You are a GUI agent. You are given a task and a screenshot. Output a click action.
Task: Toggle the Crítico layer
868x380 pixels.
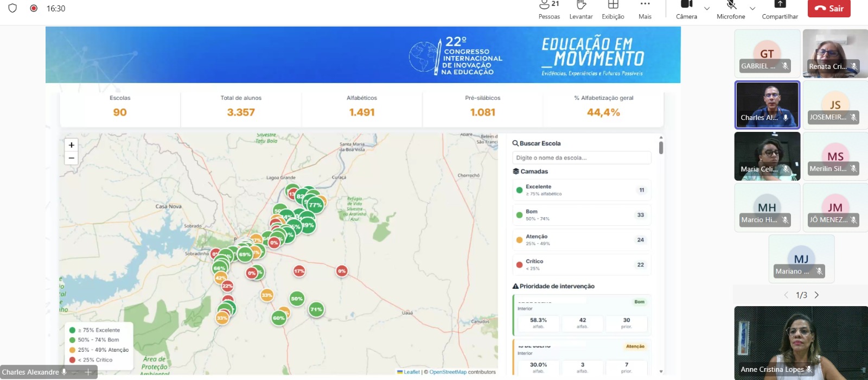tap(582, 265)
